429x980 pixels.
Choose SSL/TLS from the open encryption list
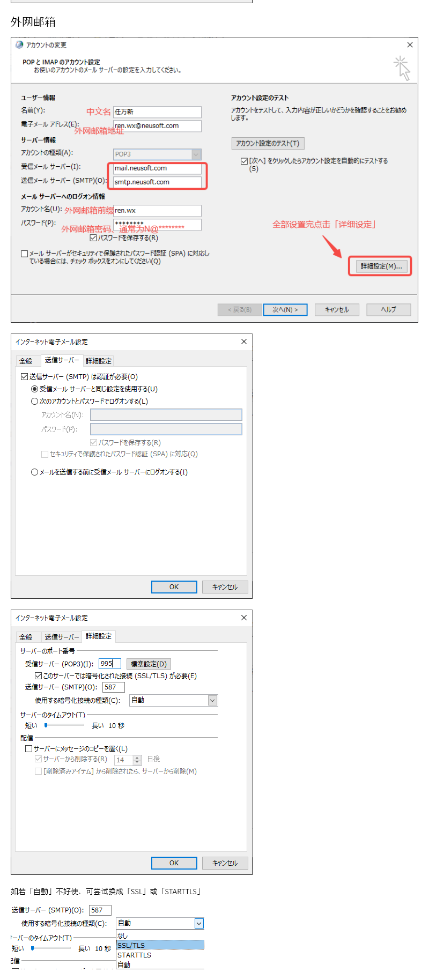coord(160,945)
